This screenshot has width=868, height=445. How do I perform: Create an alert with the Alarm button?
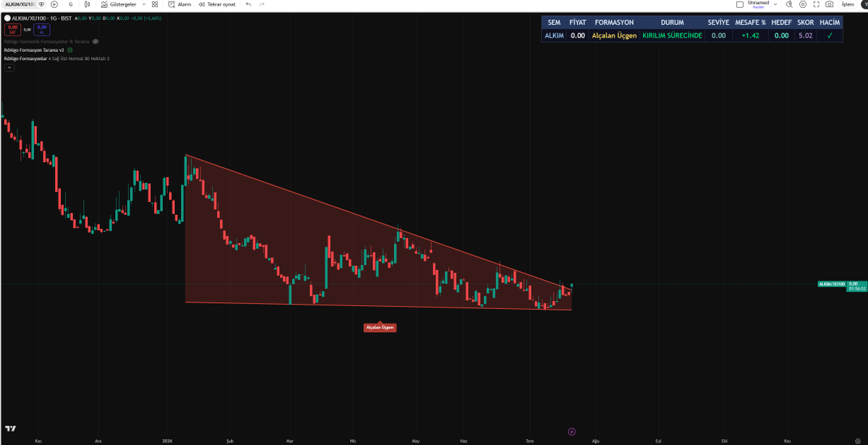pos(179,4)
